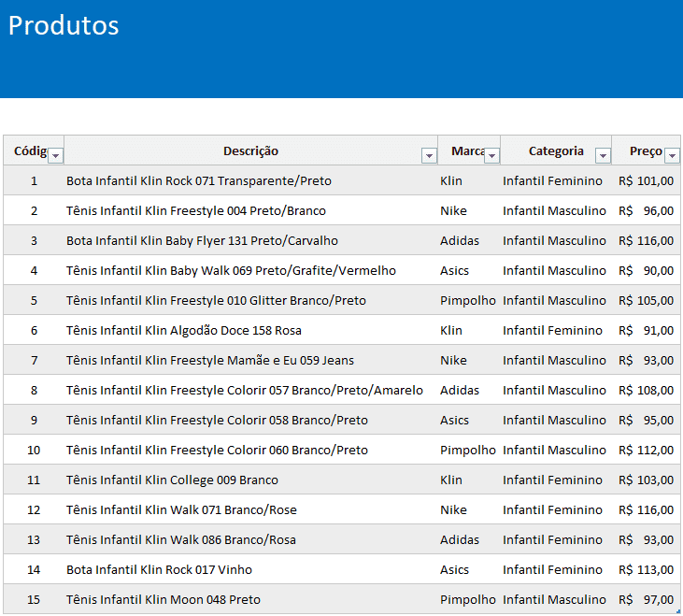The height and width of the screenshot is (616, 683).
Task: Select cell 'Tênis Infantil Klin Freestyle Mamãe e Eu 059 Jeans'
Action: pos(251,360)
